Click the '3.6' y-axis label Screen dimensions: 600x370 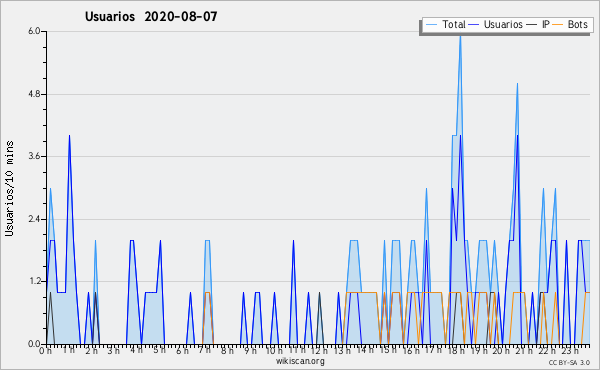tap(34, 156)
